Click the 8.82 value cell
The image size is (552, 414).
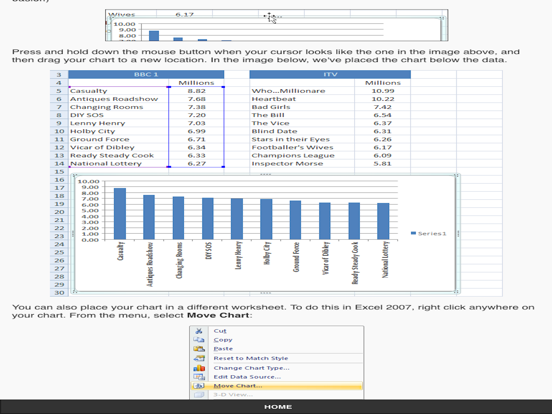coord(196,91)
